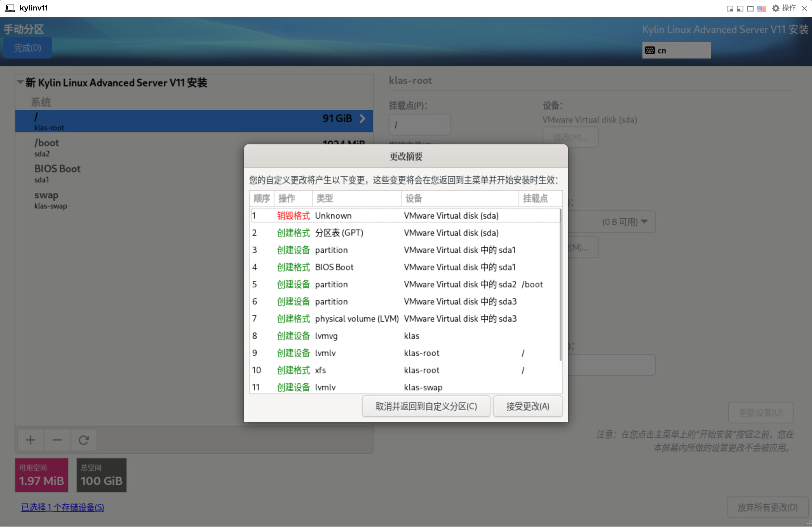Click the bottom-left dock window icon

740,9
